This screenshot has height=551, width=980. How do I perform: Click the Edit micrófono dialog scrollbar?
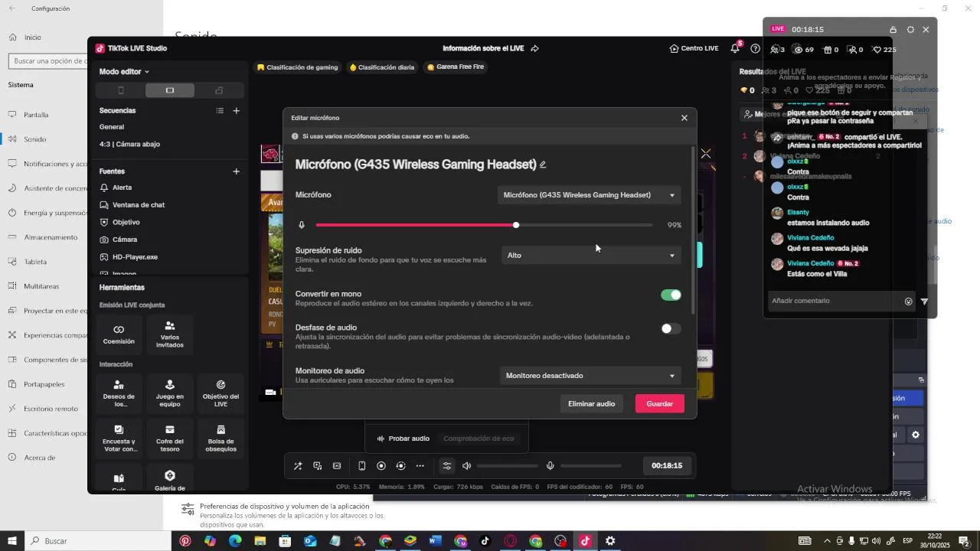(x=694, y=230)
